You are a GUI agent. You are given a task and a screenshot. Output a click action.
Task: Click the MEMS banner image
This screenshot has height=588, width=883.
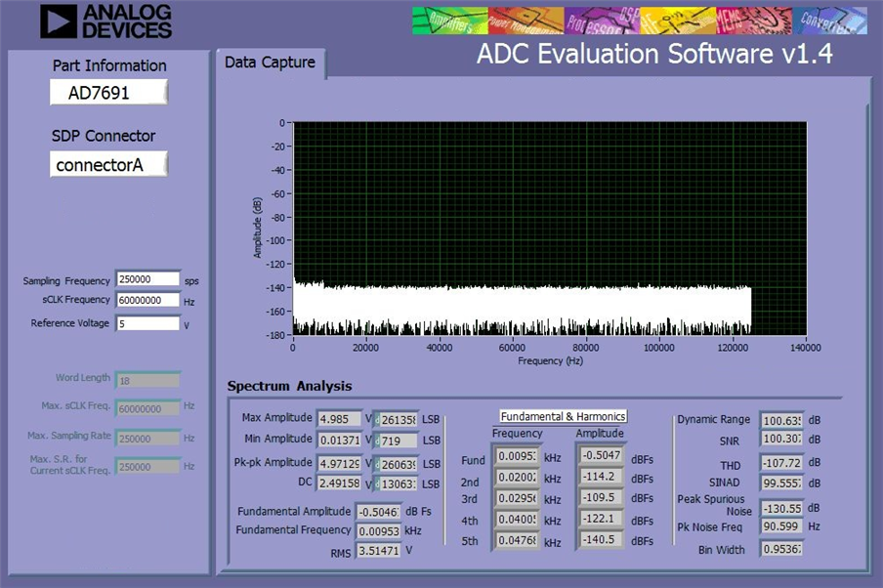754,21
